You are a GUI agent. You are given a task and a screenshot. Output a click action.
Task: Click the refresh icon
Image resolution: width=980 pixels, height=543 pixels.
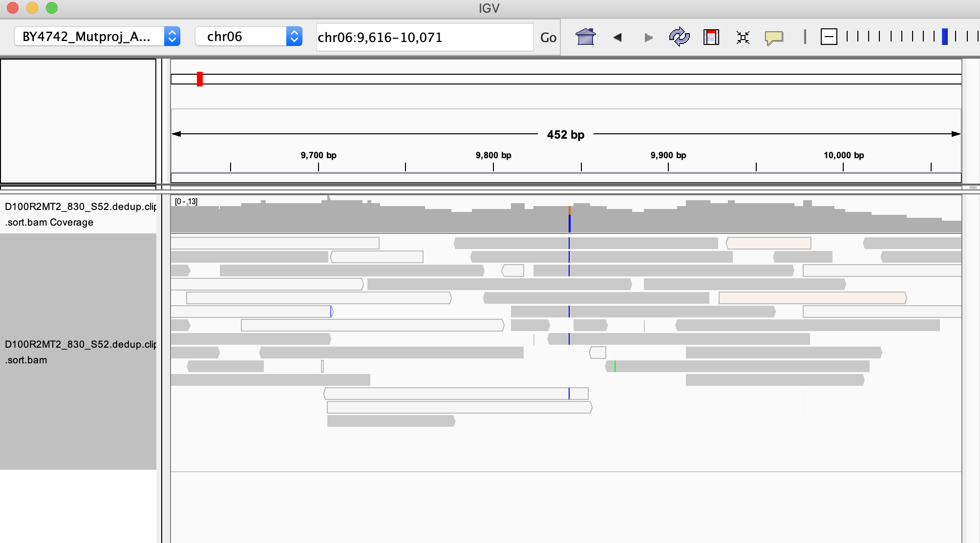pos(679,37)
